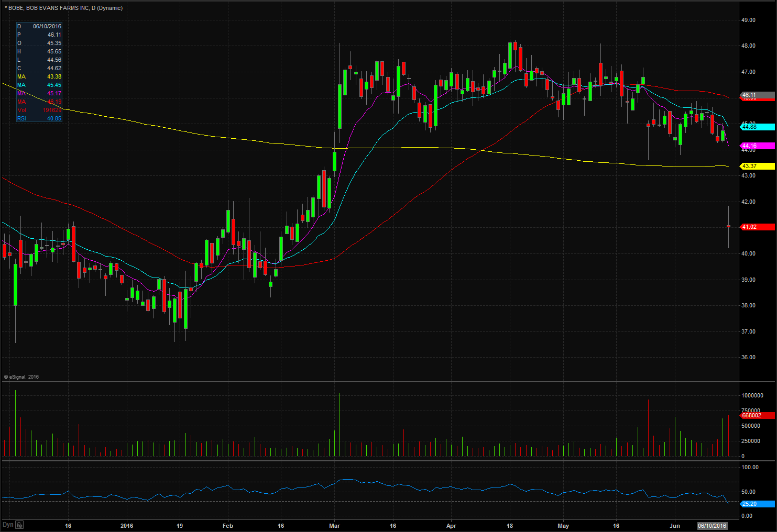This screenshot has width=777, height=532.
Task: Click the high value 45.65 in data window
Action: [x=54, y=51]
